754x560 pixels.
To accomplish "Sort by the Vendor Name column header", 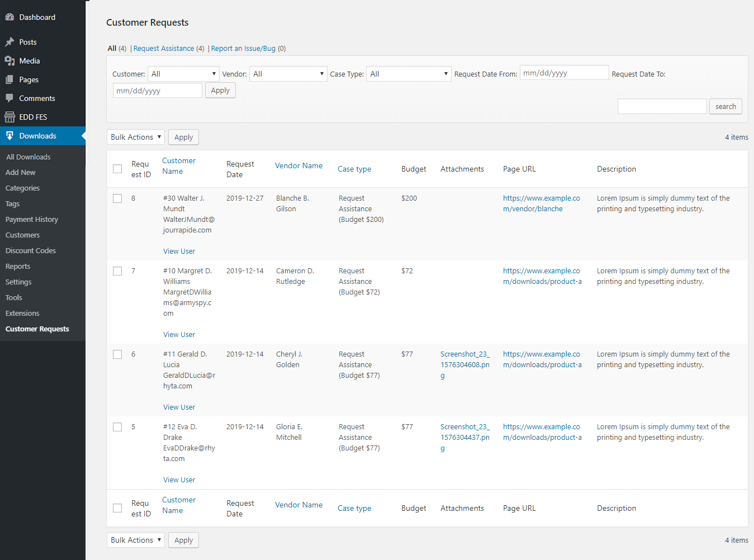I will pos(298,165).
